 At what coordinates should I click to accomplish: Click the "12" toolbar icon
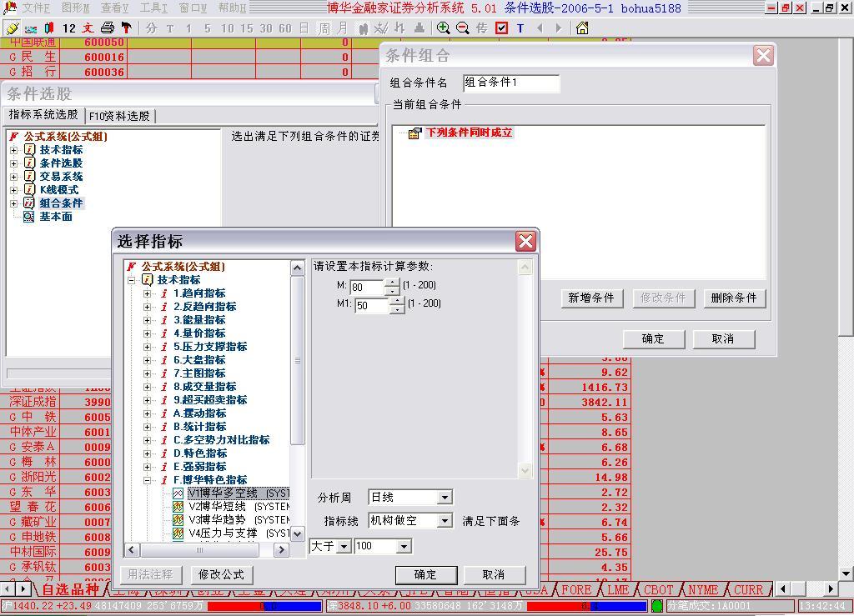(68, 28)
